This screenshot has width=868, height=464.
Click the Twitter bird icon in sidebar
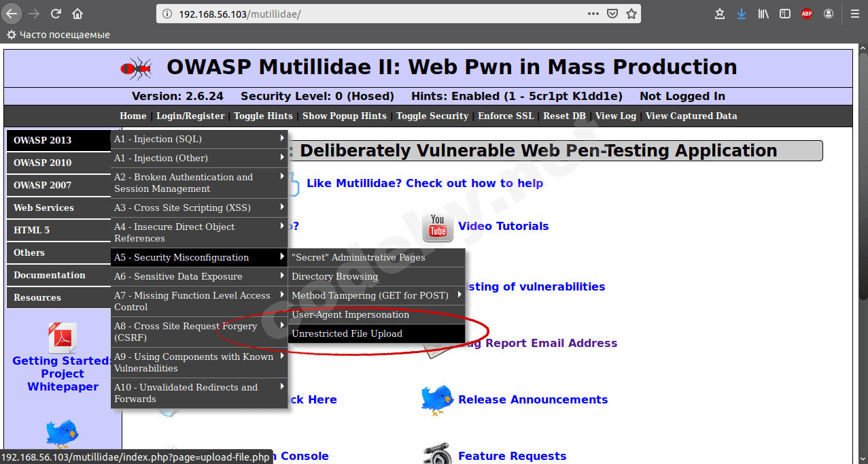point(62,433)
